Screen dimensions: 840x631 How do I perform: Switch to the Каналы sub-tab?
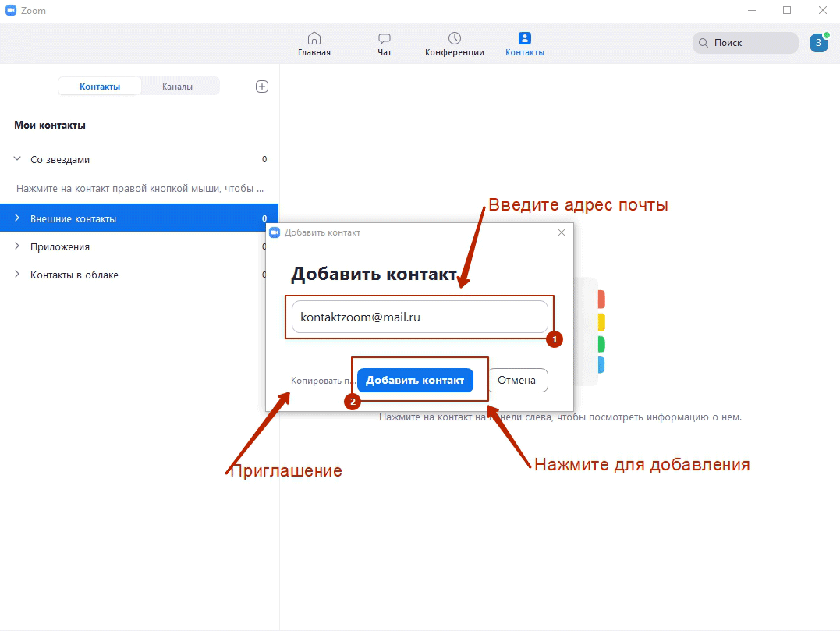coord(177,87)
